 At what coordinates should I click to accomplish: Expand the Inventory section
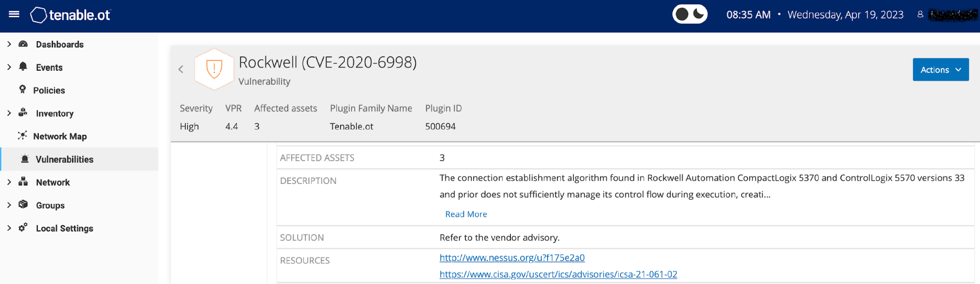click(x=9, y=113)
